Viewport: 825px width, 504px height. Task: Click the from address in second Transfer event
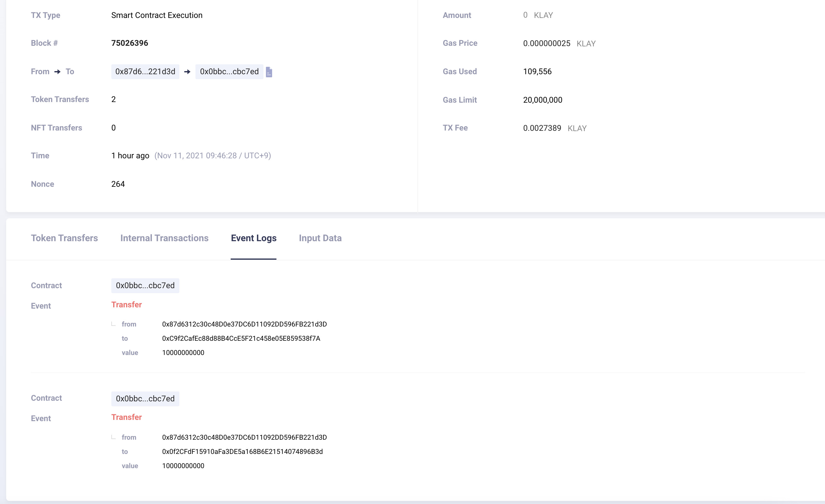(x=244, y=437)
